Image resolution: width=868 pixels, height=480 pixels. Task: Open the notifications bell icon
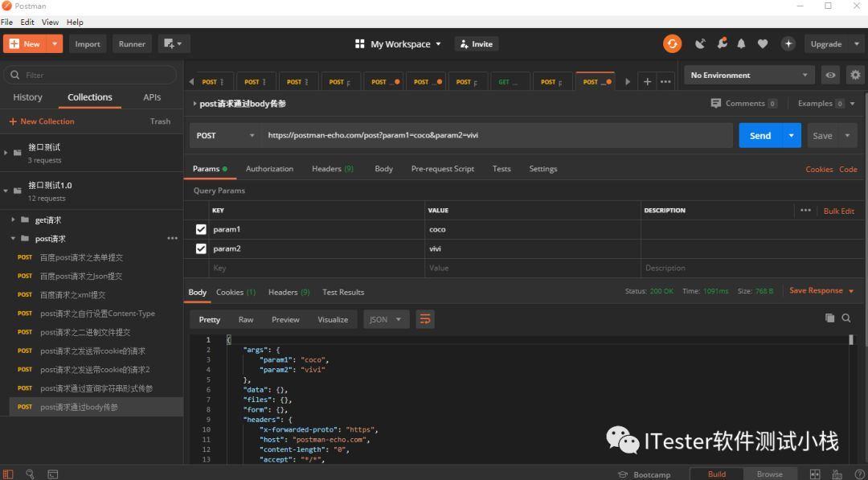pos(741,43)
